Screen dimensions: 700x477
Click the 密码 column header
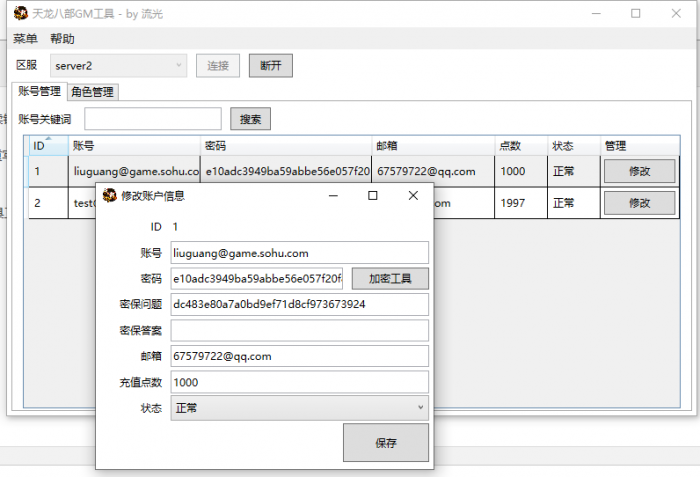(286, 146)
